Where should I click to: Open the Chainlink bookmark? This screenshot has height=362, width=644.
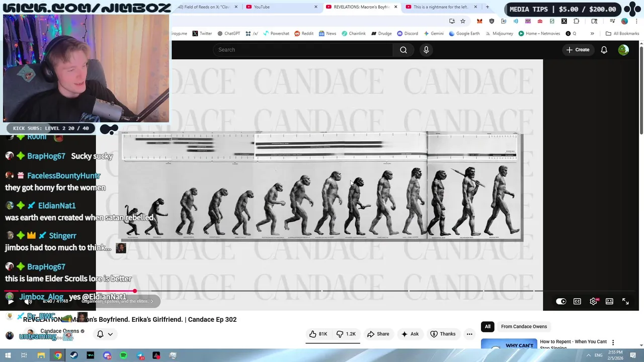pos(353,34)
